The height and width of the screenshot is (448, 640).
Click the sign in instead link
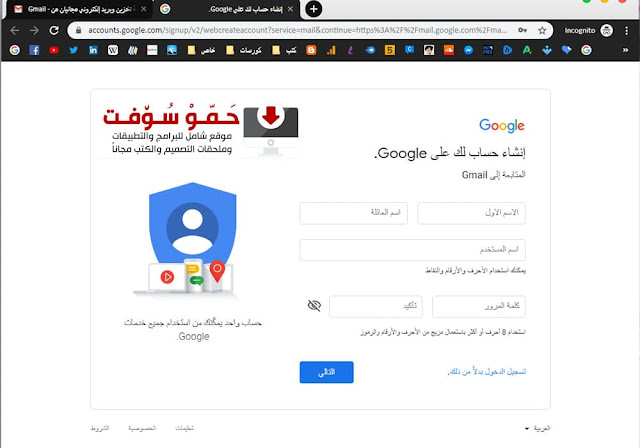pos(487,372)
